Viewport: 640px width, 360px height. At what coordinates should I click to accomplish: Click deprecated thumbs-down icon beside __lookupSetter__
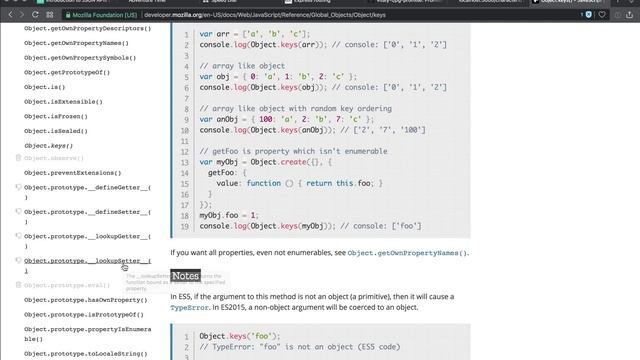18,260
